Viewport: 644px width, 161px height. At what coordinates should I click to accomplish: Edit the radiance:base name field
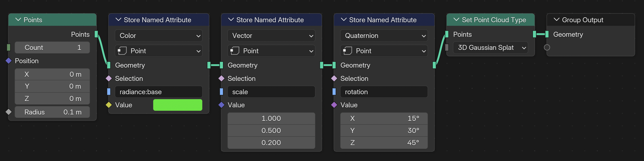point(159,92)
